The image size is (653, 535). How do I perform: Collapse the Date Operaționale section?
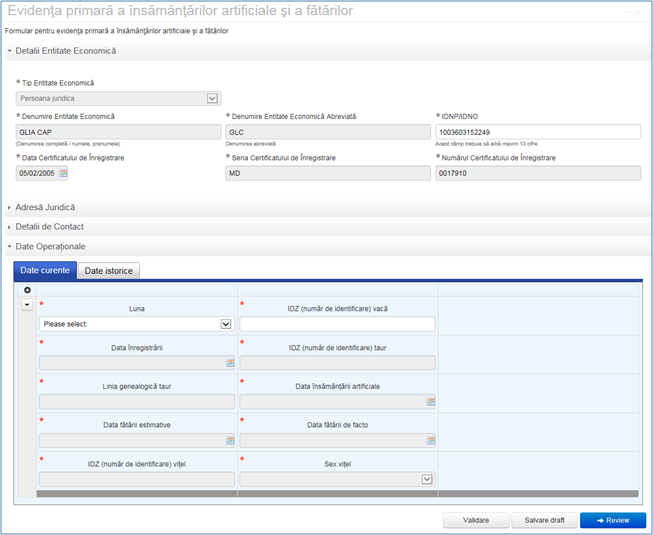[50, 246]
